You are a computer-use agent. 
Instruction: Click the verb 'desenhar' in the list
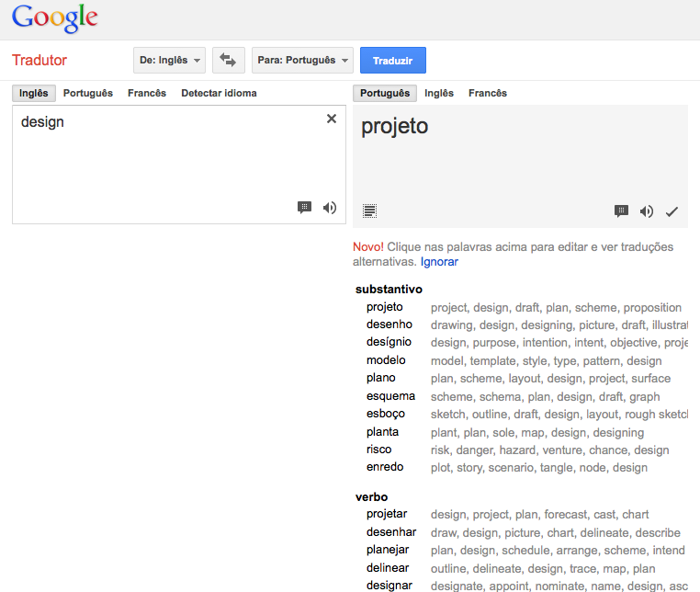pyautogui.click(x=391, y=532)
